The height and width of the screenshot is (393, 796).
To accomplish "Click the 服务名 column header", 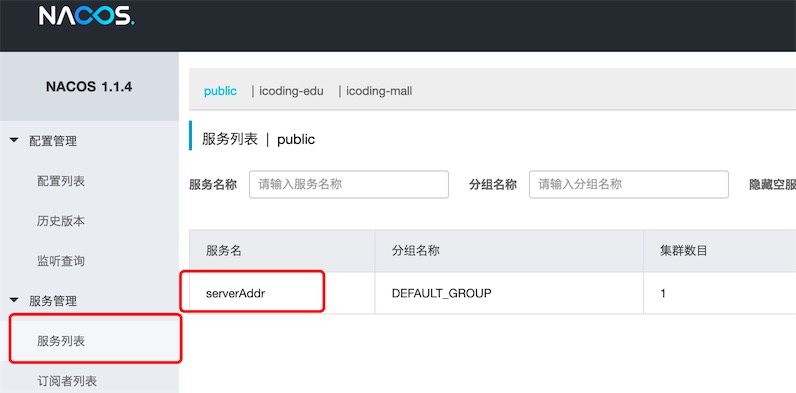I will (x=223, y=250).
